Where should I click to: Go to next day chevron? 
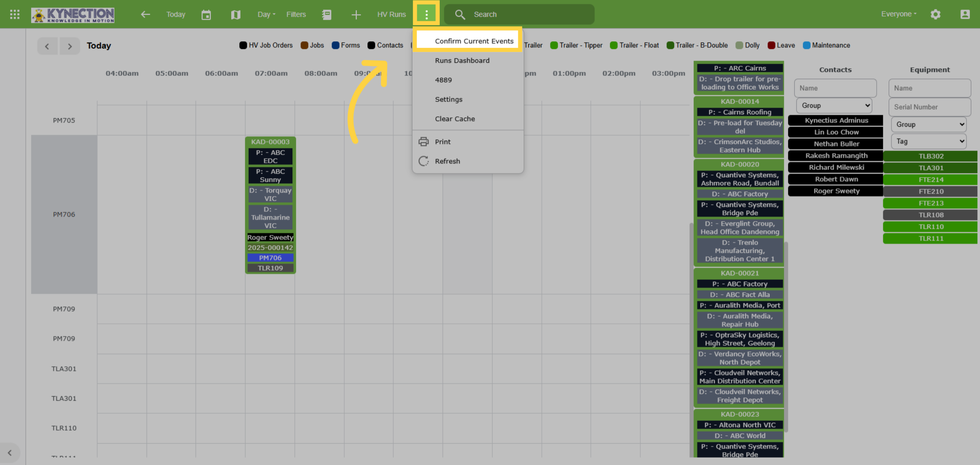click(x=70, y=46)
